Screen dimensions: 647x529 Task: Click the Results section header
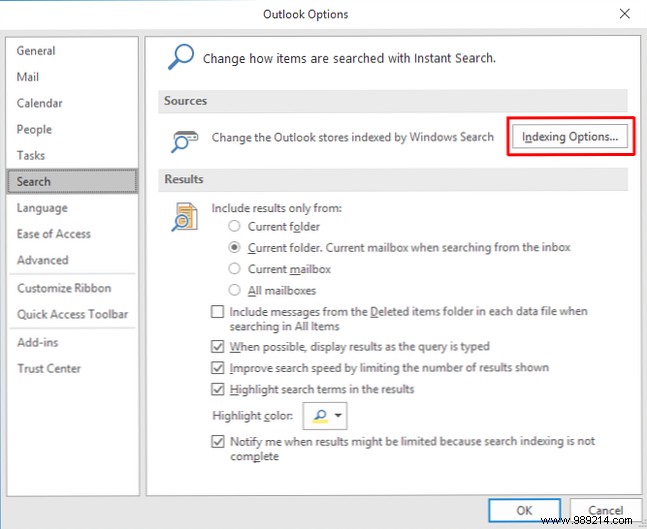393,179
